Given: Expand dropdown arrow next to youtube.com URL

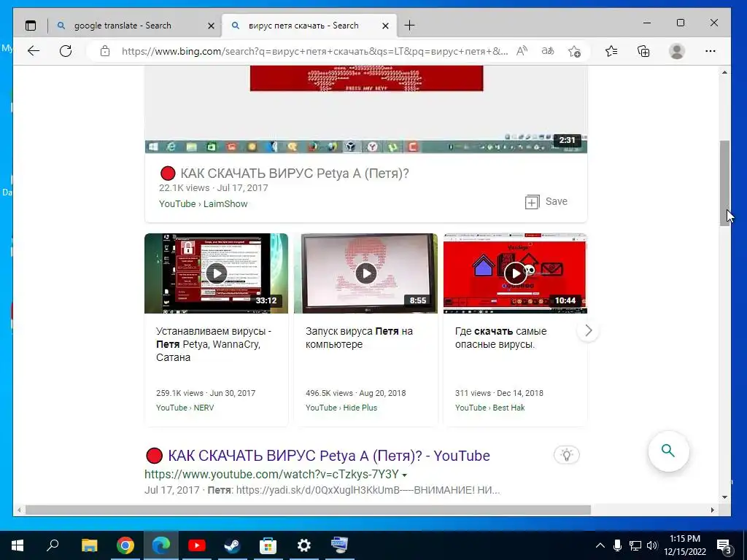Looking at the screenshot, I should click(x=404, y=475).
